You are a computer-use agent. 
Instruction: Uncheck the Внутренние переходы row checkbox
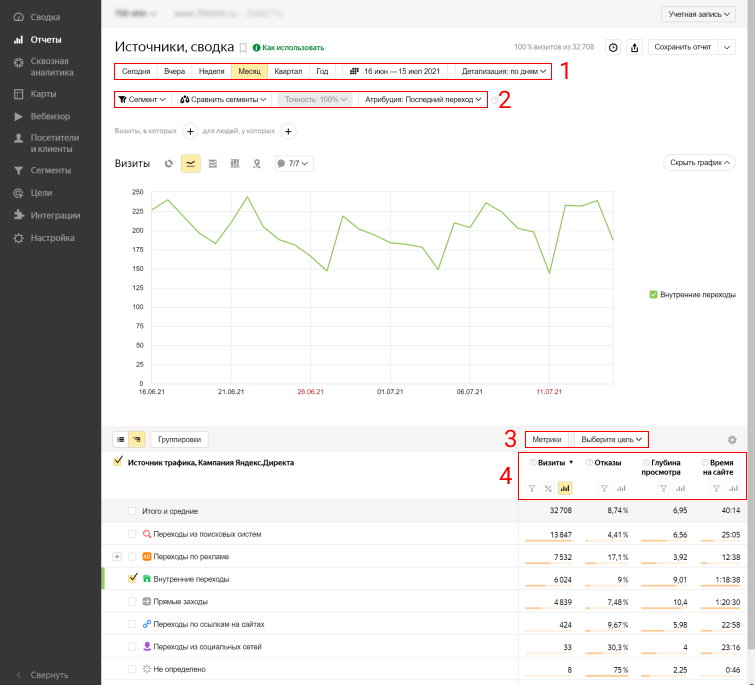132,578
